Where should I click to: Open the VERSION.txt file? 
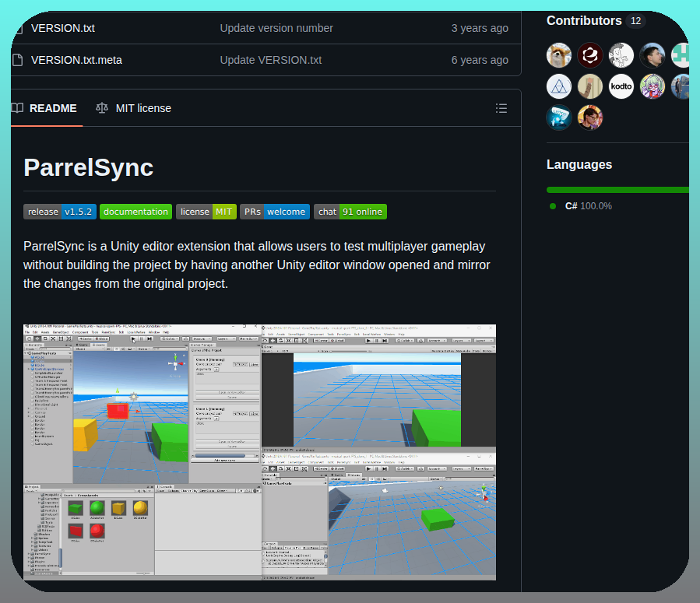(x=63, y=28)
